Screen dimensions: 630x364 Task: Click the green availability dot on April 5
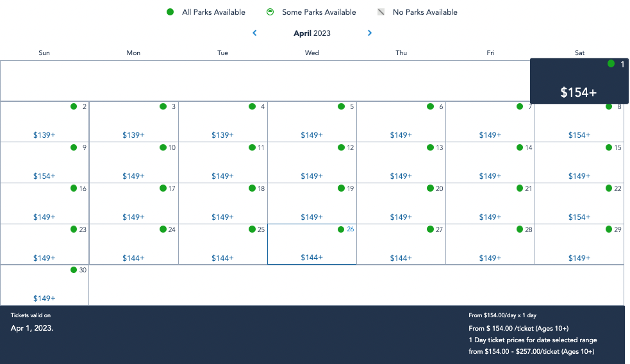[x=341, y=106]
